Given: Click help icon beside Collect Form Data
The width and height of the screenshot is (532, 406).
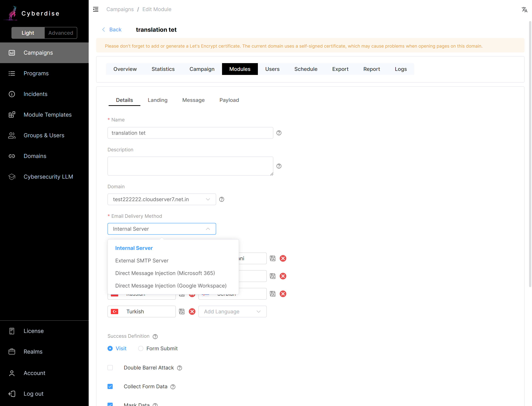Looking at the screenshot, I should pos(173,387).
